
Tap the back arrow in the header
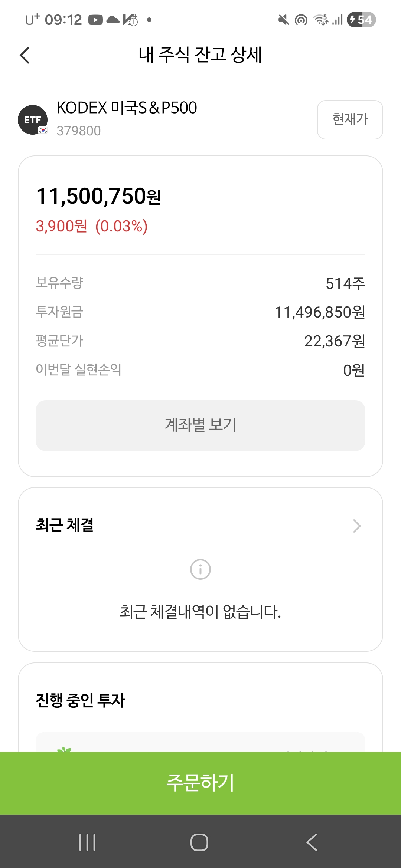coord(25,56)
